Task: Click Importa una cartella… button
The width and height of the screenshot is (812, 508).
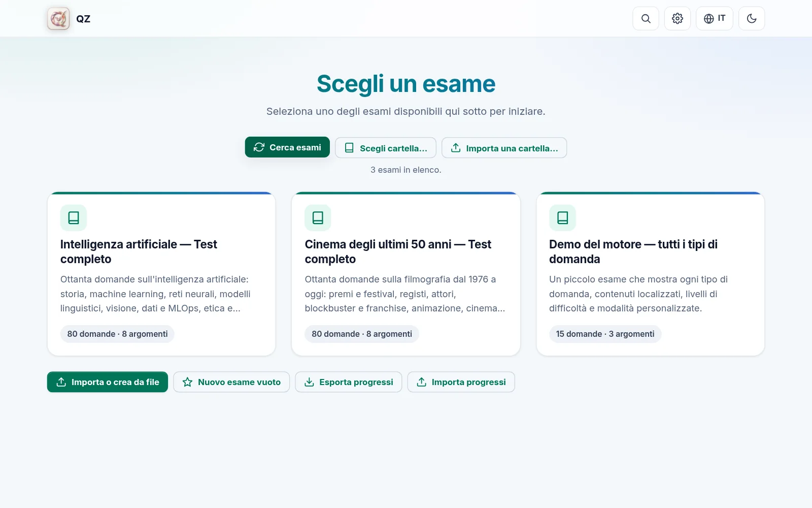Action: pos(504,148)
